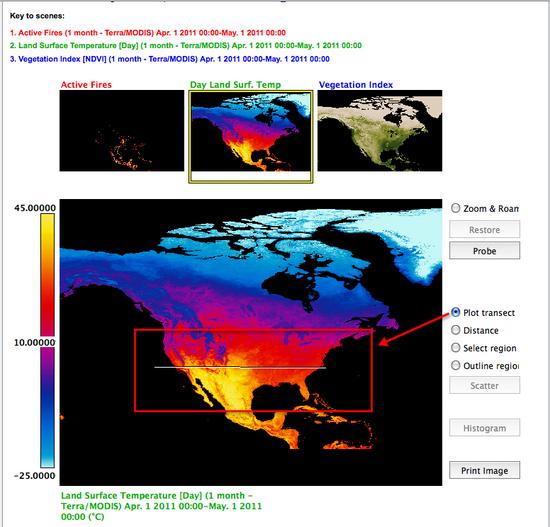The width and height of the screenshot is (550, 527).
Task: Select the Vegetation Index thumbnail
Action: click(x=380, y=131)
